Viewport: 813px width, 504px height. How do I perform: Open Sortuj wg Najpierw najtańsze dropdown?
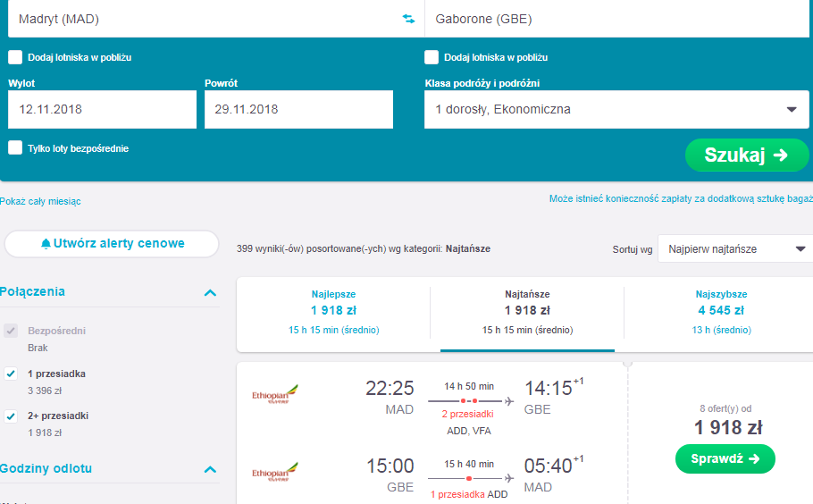735,249
